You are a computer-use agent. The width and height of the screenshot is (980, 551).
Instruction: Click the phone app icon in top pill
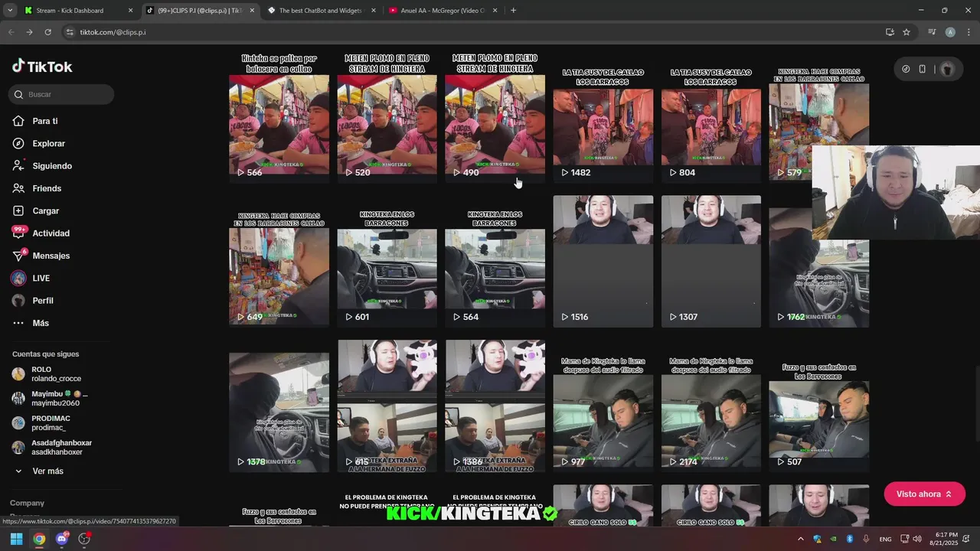coord(922,69)
